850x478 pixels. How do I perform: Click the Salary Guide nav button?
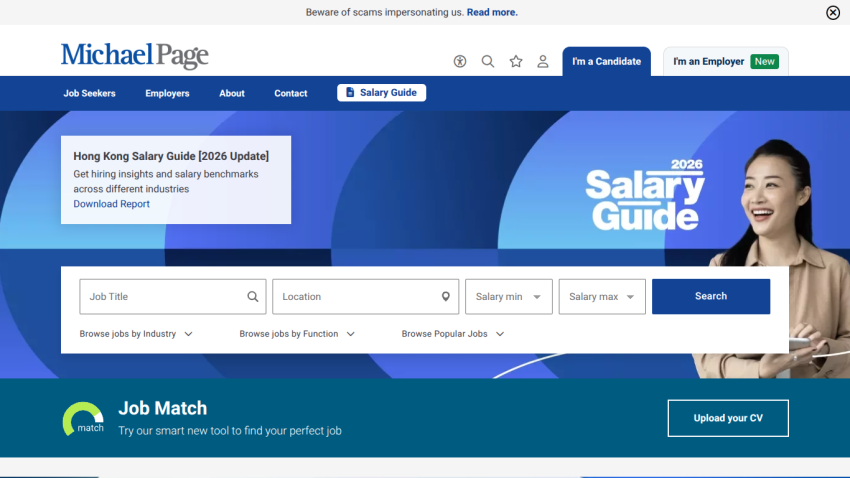(381, 93)
